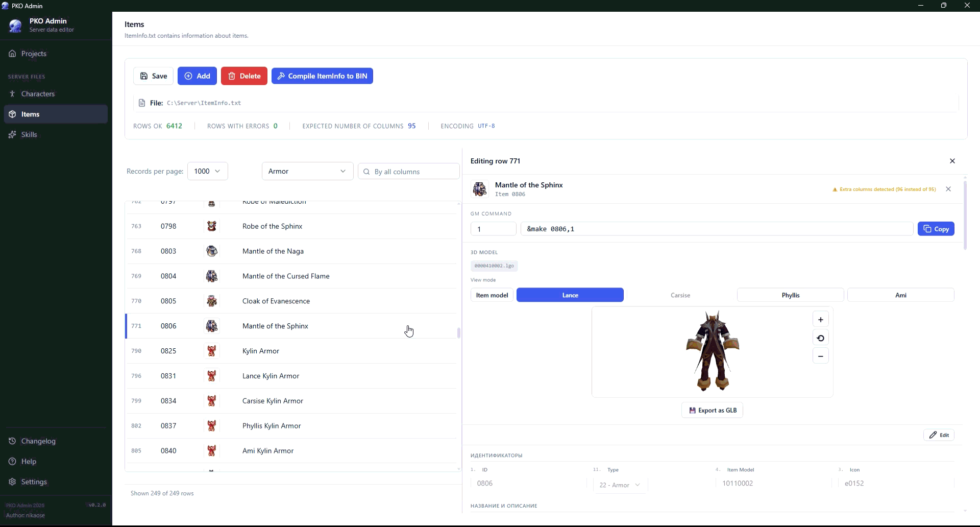Close the Editing row 771 panel
This screenshot has height=527, width=980.
[952, 161]
